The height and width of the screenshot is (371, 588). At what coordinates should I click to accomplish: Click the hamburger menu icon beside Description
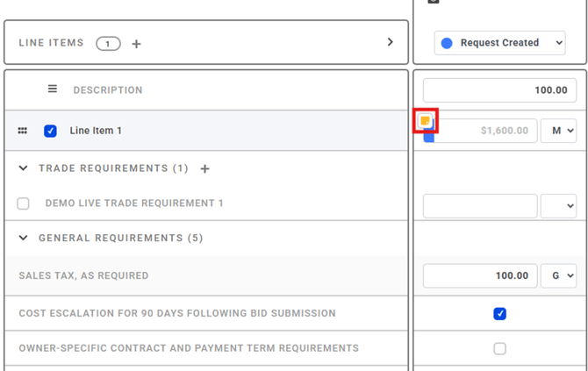(53, 89)
